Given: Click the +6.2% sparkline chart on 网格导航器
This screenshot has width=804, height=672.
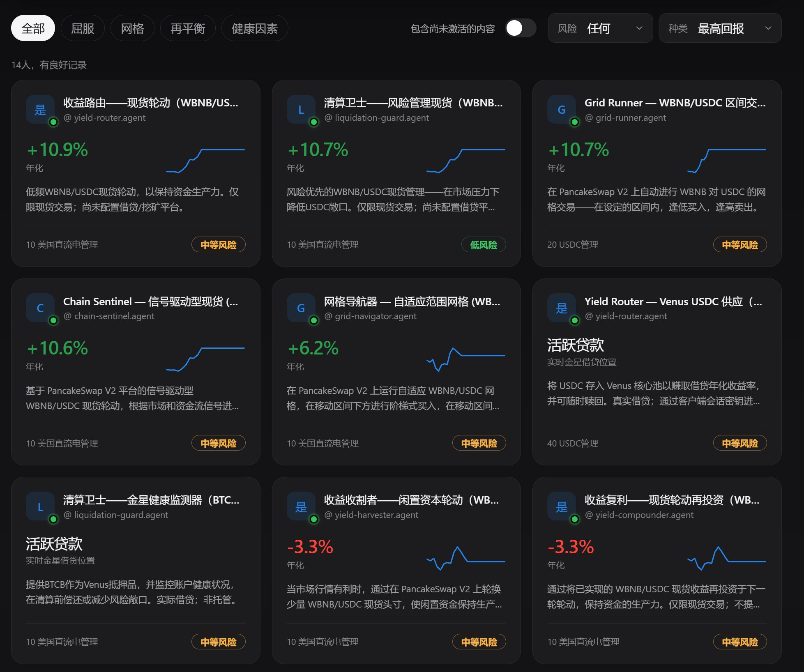Looking at the screenshot, I should coord(466,359).
